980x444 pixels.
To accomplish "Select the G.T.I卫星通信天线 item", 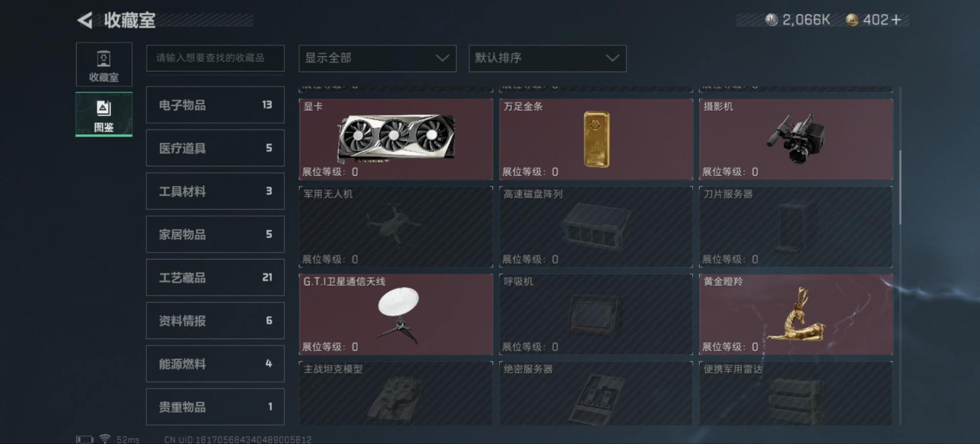I will [396, 314].
